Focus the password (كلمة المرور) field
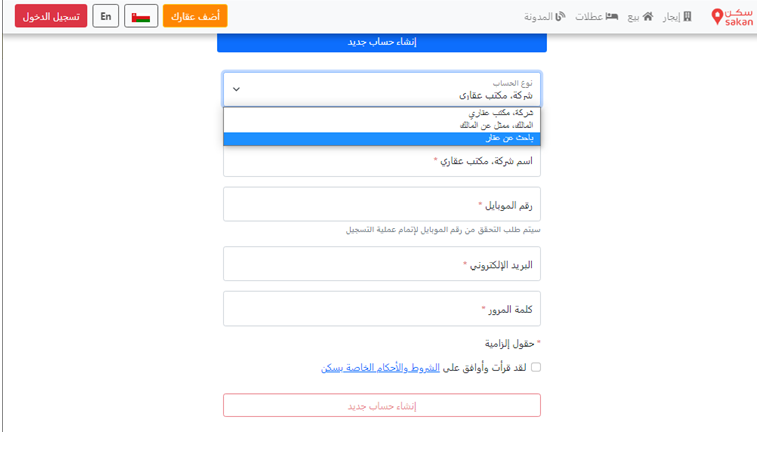This screenshot has height=467, width=757. tap(382, 309)
